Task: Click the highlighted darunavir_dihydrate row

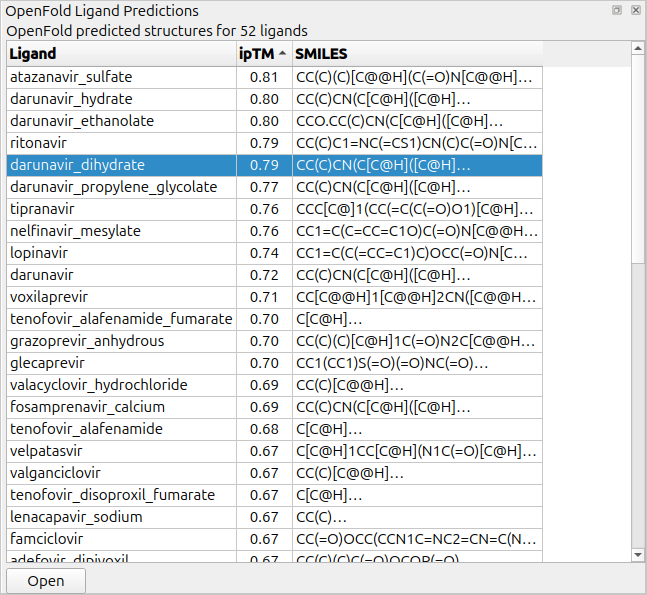Action: click(x=274, y=165)
